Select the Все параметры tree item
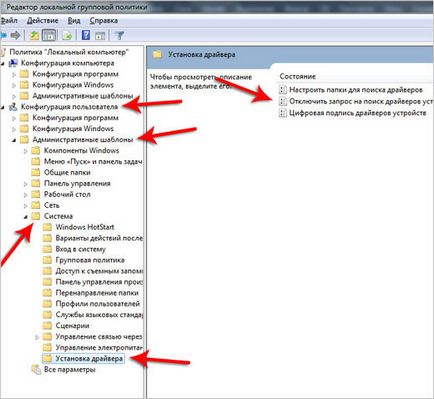Image resolution: width=434 pixels, height=399 pixels. click(x=70, y=370)
